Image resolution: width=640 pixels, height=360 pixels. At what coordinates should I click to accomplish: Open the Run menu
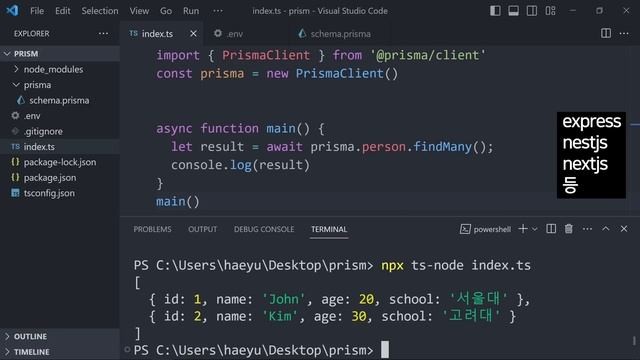[x=191, y=11]
